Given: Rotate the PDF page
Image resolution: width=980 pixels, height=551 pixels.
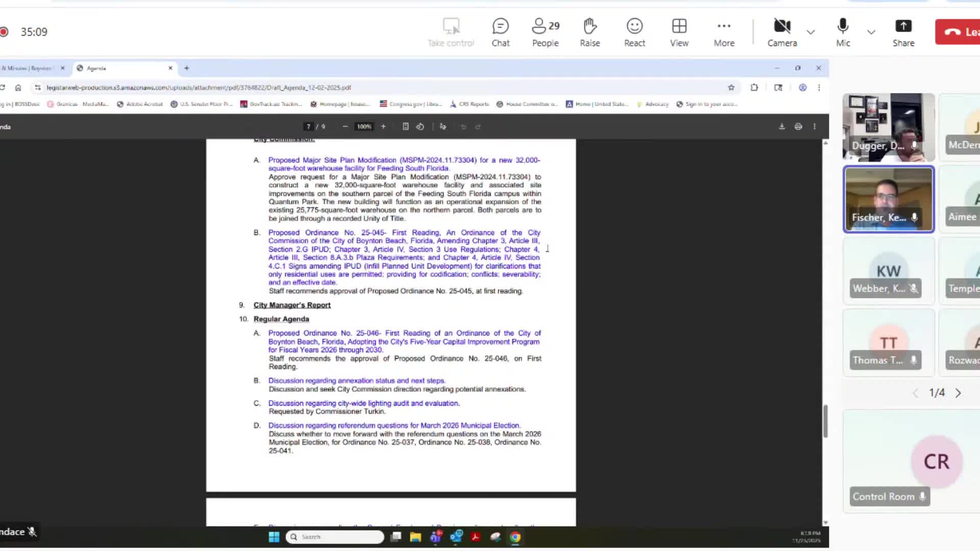Looking at the screenshot, I should [x=420, y=126].
